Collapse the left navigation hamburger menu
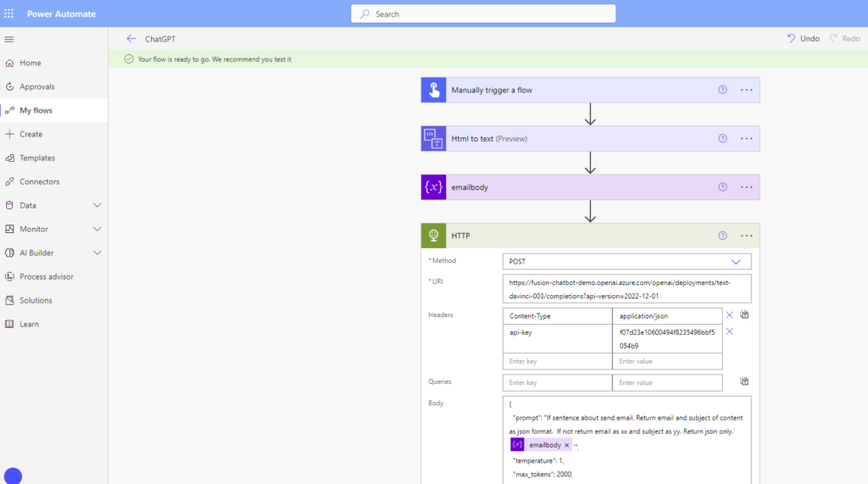Screen dimensions: 868x484 [x=8, y=39]
